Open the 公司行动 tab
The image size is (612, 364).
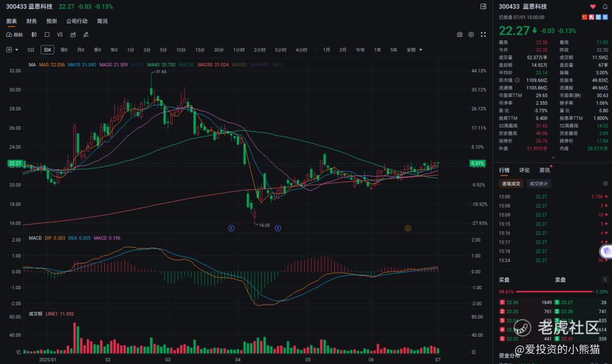coord(77,21)
